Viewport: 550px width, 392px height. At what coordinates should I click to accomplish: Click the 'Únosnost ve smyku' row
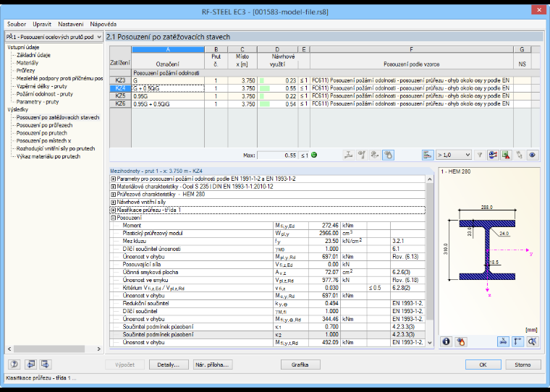point(267,280)
